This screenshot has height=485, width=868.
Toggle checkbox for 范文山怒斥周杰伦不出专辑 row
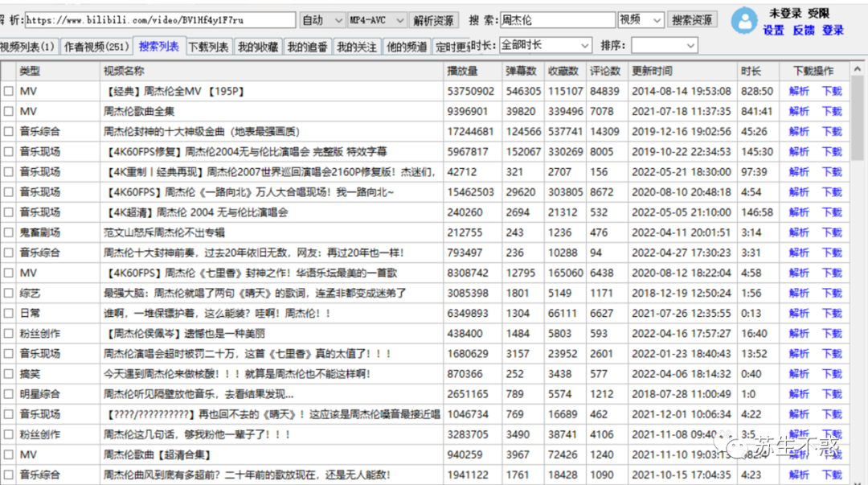[x=8, y=232]
